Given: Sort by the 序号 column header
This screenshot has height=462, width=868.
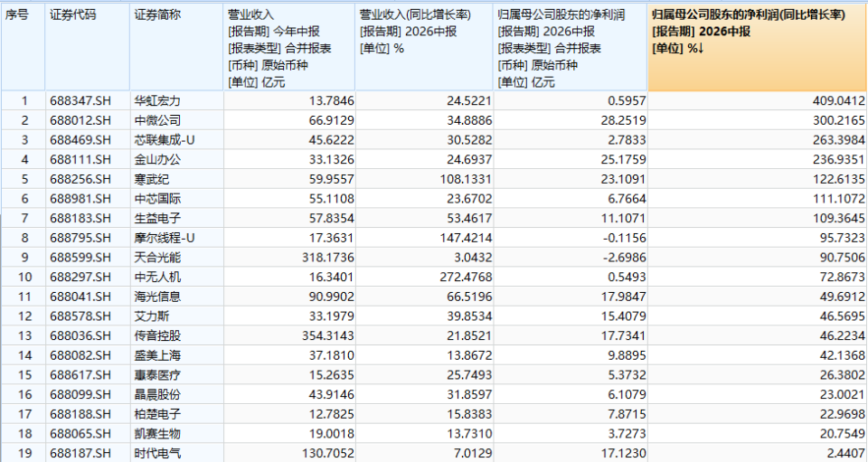Looking at the screenshot, I should [x=24, y=47].
